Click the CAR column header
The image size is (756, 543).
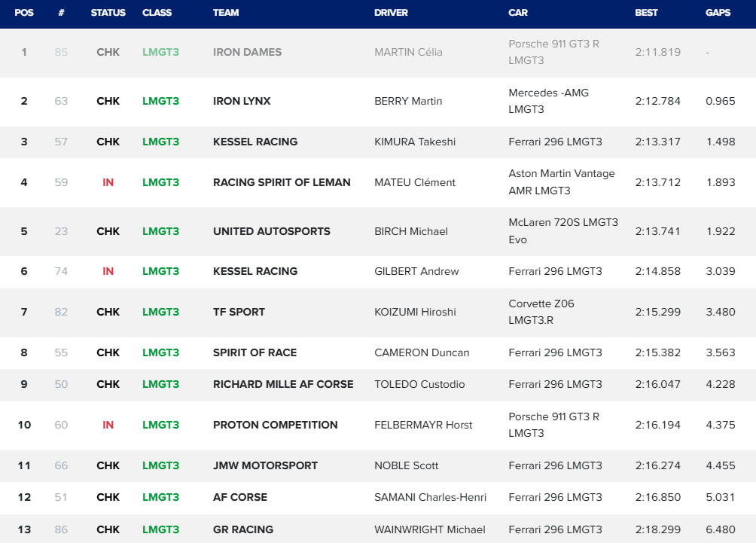518,13
